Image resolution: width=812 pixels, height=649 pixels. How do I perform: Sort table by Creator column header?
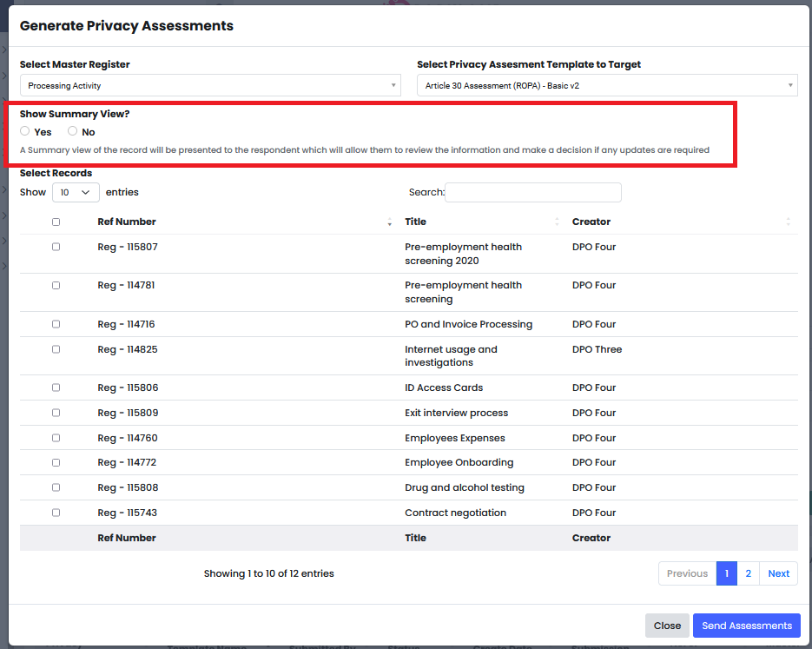591,222
